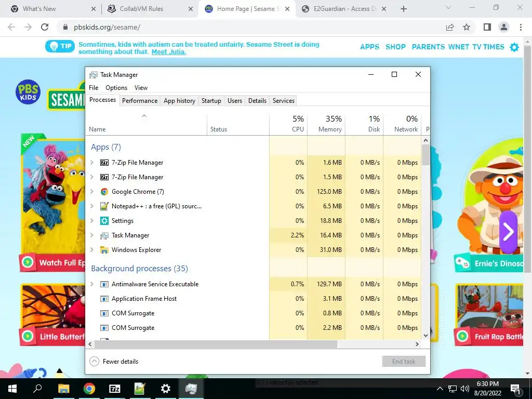Open Chrome's three-dot menu
The width and height of the screenshot is (532, 399).
click(521, 27)
